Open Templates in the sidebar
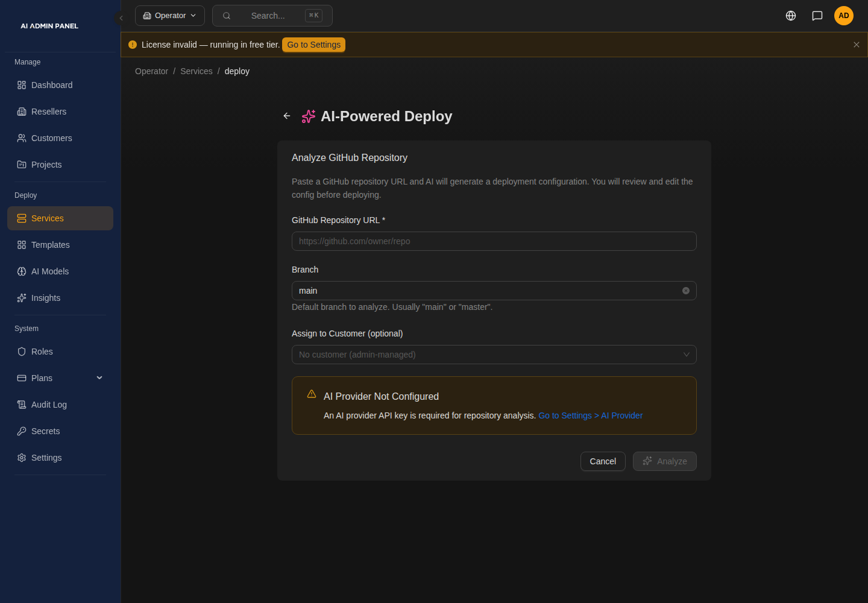The width and height of the screenshot is (868, 603). [60, 245]
